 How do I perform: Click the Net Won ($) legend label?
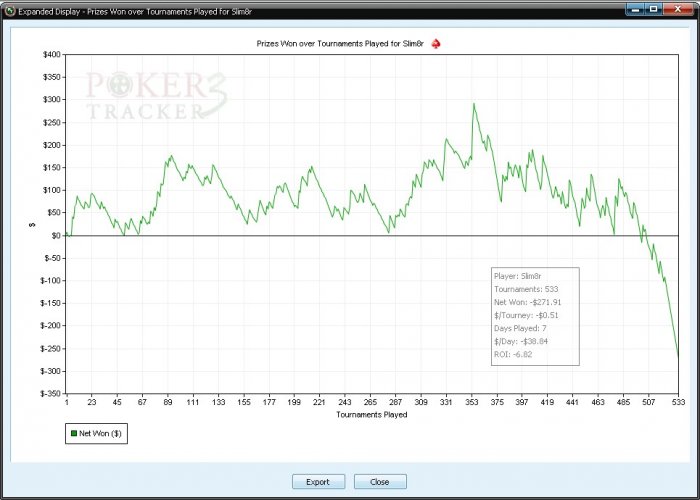click(100, 433)
